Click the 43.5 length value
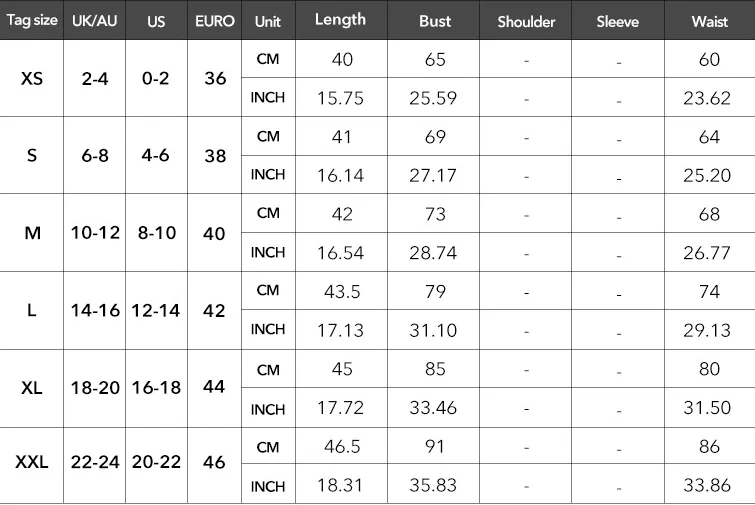The width and height of the screenshot is (755, 505). (x=342, y=291)
